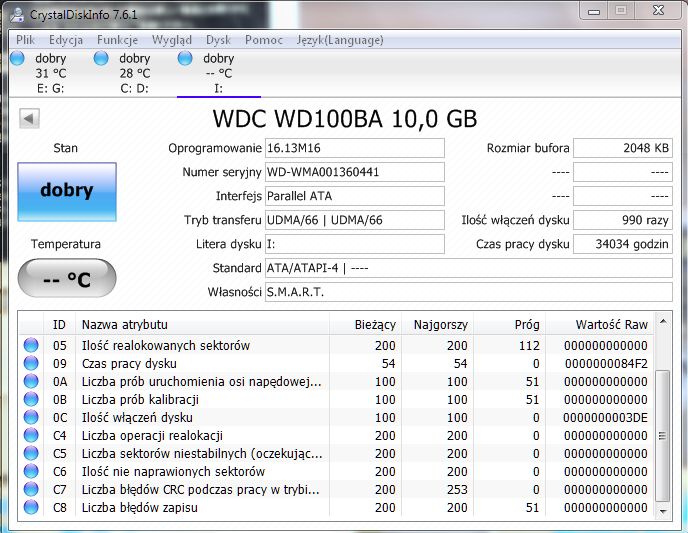Select row Liczba sektorów niestabilnych

point(336,453)
